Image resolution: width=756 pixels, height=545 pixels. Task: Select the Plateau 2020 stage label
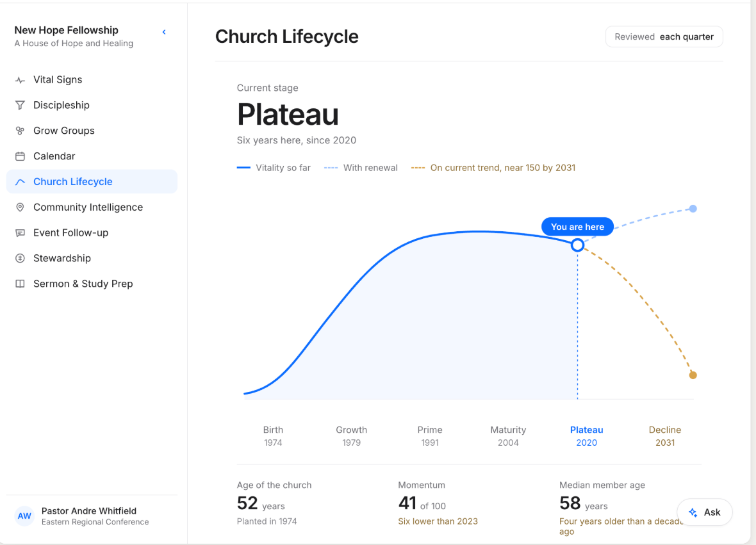coord(586,436)
